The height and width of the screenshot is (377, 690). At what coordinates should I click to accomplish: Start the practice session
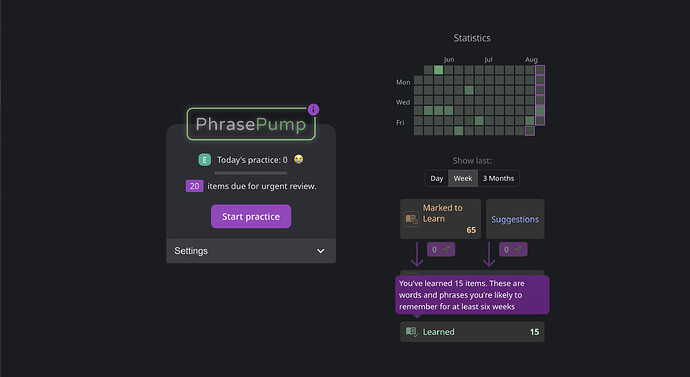click(x=251, y=216)
